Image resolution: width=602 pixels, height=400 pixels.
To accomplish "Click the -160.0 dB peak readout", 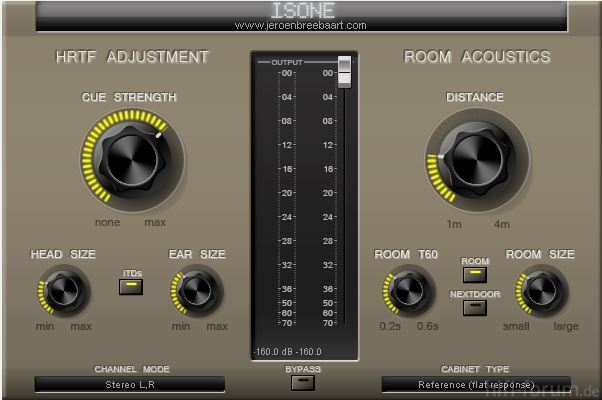I will 288,351.
